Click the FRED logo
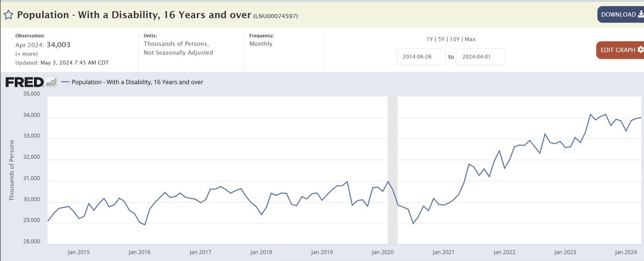Screen dimensions: 644x261 point(24,82)
